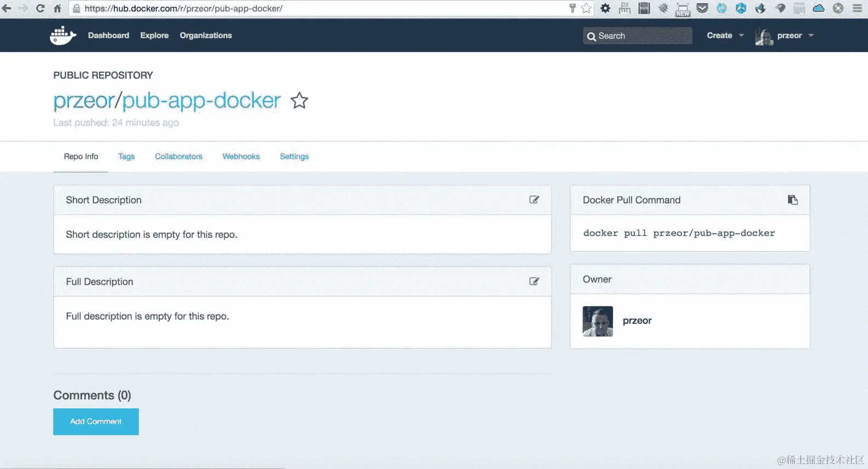
Task: Click the gear extension icon
Action: [605, 8]
